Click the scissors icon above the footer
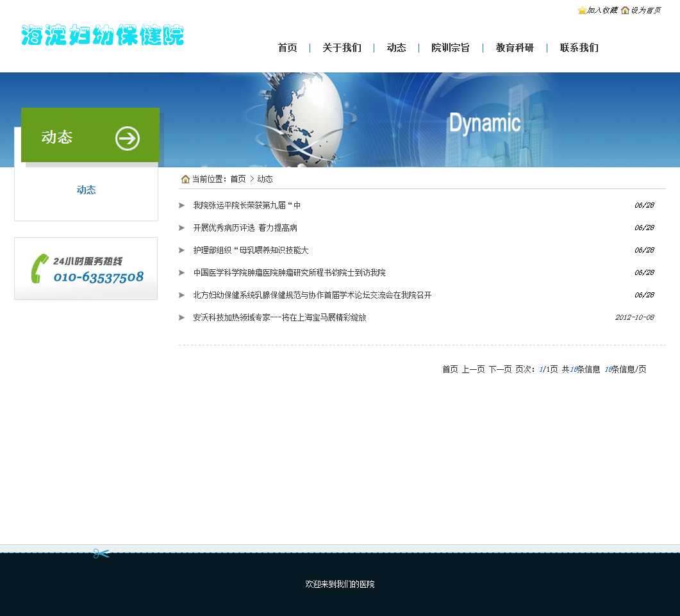This screenshot has width=680, height=616. pyautogui.click(x=101, y=553)
